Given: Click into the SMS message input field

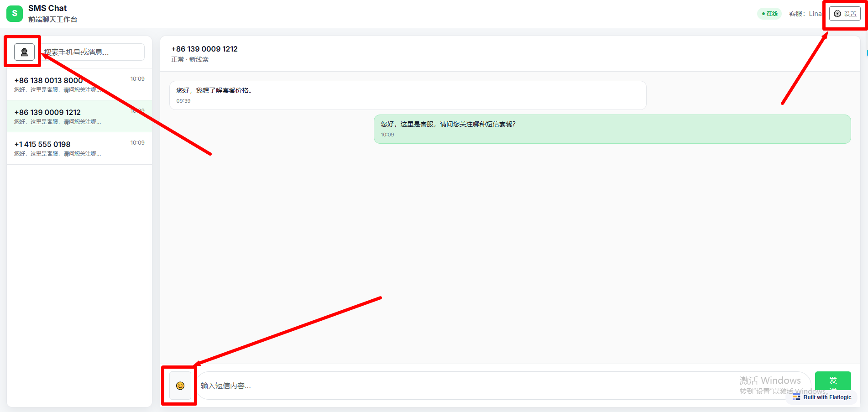Looking at the screenshot, I should point(465,386).
